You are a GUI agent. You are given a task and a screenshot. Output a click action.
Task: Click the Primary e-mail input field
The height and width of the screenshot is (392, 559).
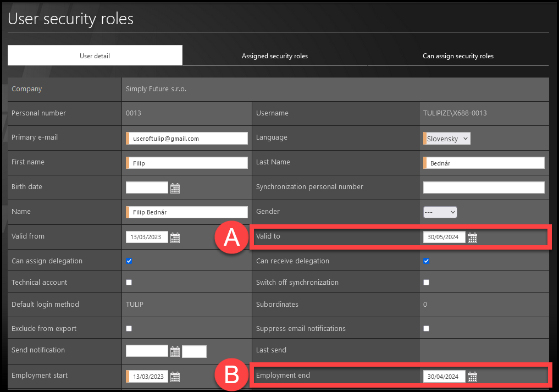188,139
